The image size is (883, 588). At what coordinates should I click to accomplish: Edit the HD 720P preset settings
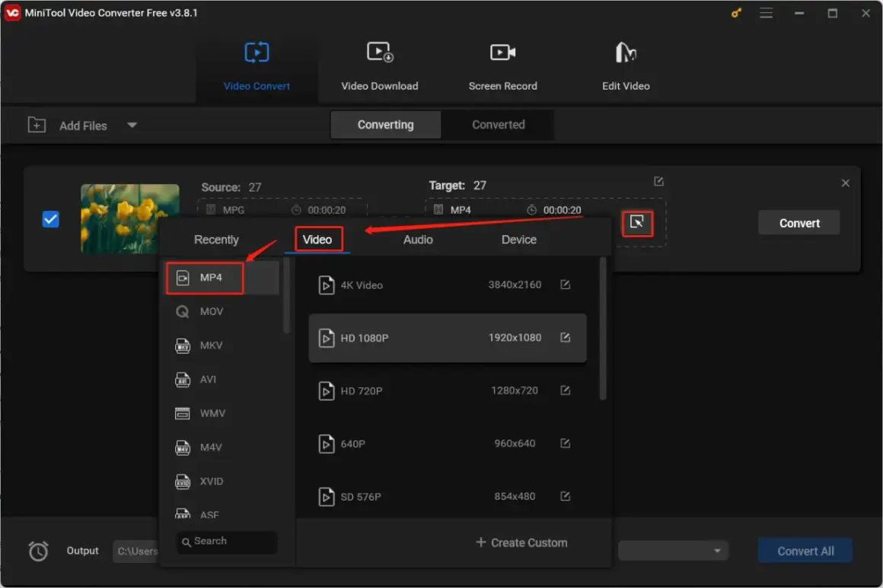point(565,390)
